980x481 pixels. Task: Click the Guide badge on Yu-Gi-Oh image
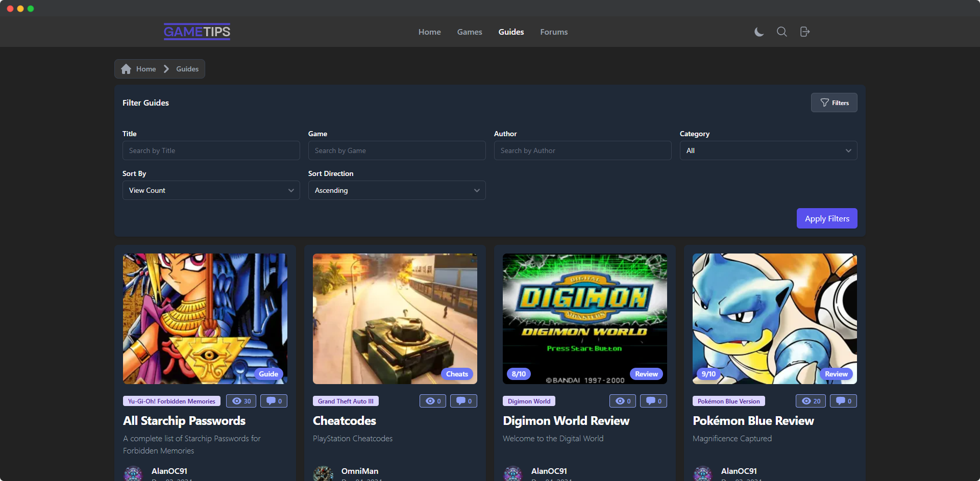pyautogui.click(x=268, y=374)
